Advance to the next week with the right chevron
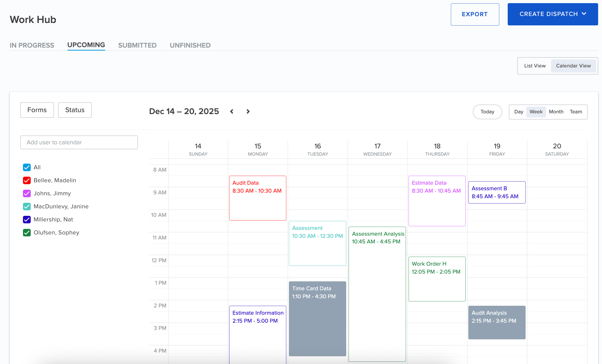The width and height of the screenshot is (602, 364). tap(248, 112)
